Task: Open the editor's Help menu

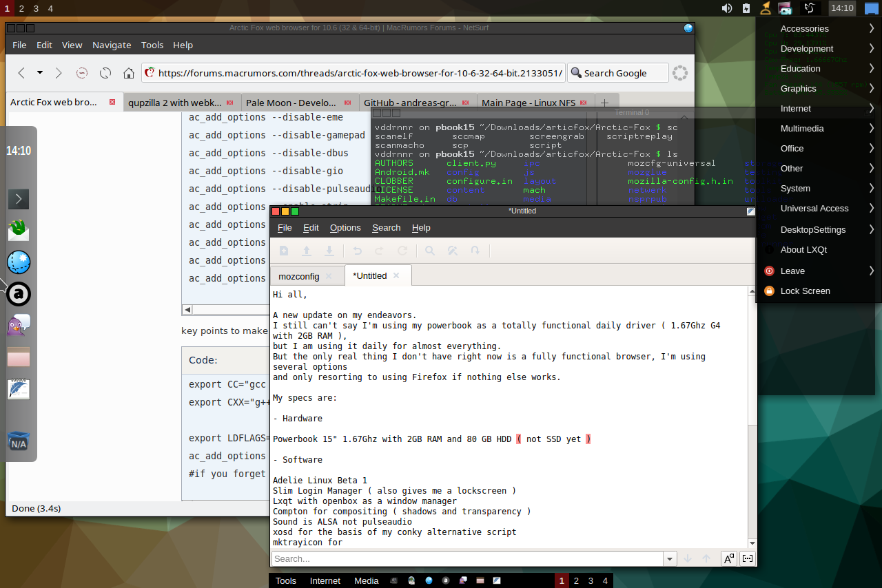Action: pyautogui.click(x=421, y=227)
